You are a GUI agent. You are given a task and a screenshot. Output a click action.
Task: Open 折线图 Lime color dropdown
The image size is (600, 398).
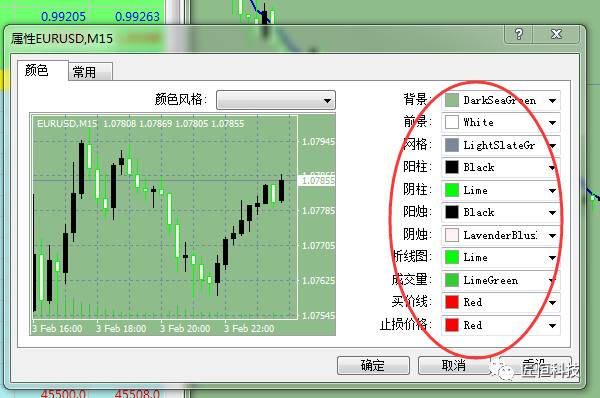tap(501, 258)
